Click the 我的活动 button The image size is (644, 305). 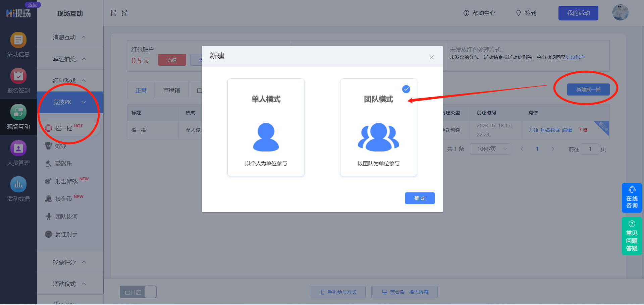click(578, 13)
